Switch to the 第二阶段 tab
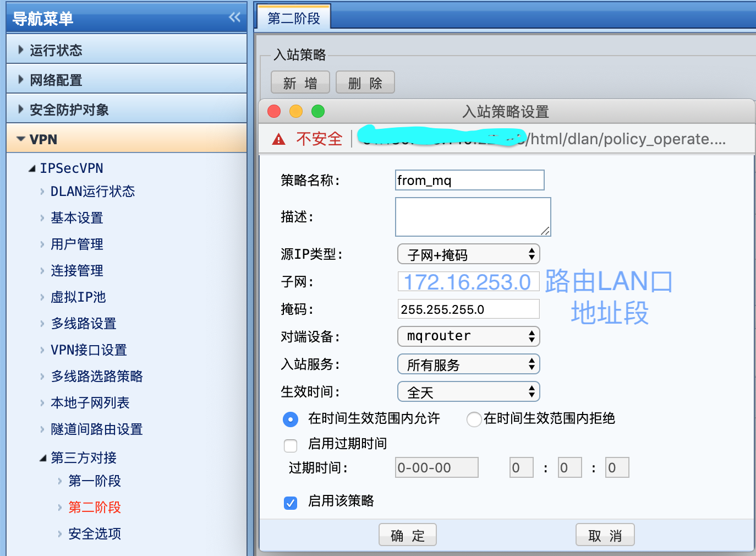Image resolution: width=756 pixels, height=556 pixels. pyautogui.click(x=293, y=18)
